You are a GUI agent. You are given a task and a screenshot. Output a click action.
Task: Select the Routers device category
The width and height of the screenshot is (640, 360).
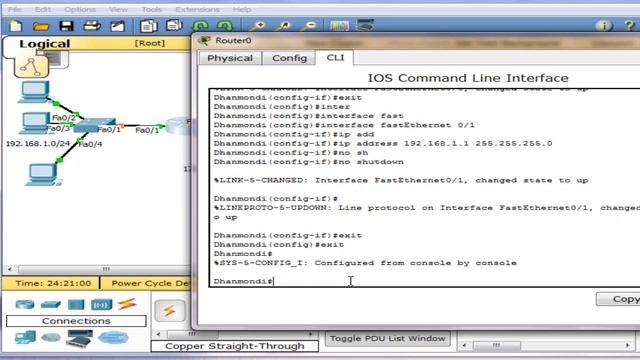point(24,304)
